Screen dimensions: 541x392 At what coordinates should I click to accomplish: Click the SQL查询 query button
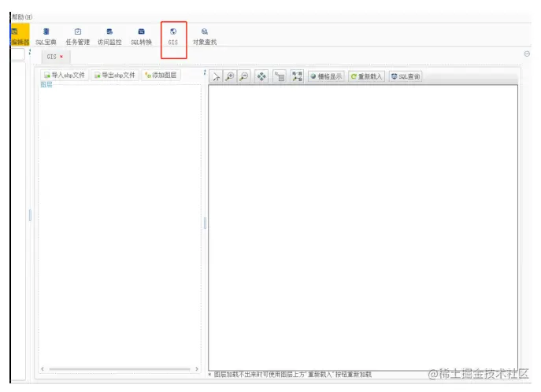click(406, 76)
